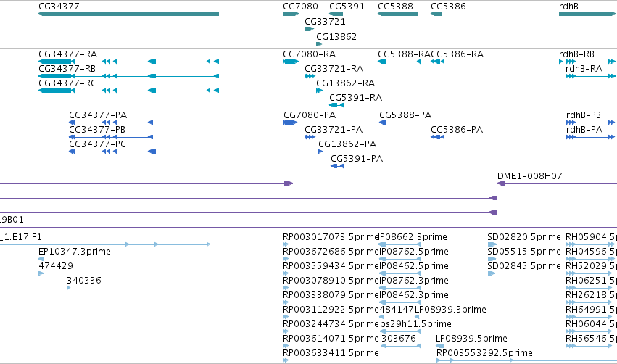Click protein CG5388-PA
The height and width of the screenshot is (364, 617).
pyautogui.click(x=383, y=123)
